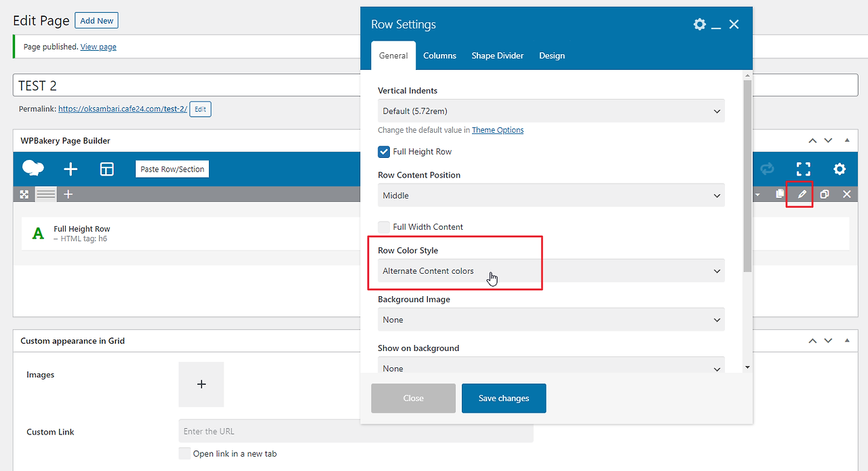Image resolution: width=868 pixels, height=471 pixels.
Task: Click Save changes button
Action: pyautogui.click(x=504, y=398)
